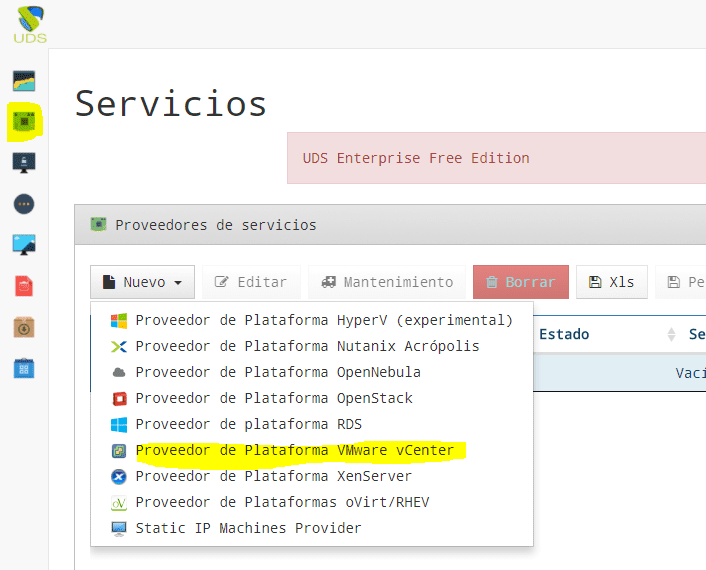This screenshot has width=706, height=570.
Task: Click the Nutanix X icon
Action: coord(119,347)
